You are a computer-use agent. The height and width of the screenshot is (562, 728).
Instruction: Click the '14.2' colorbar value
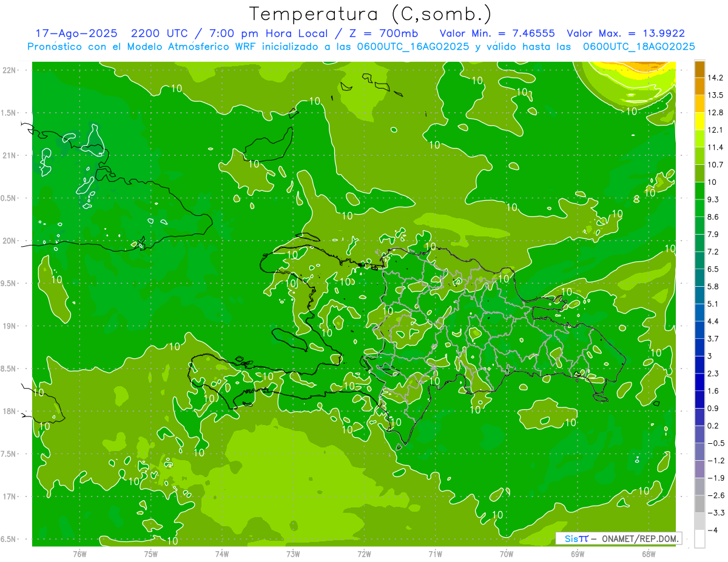pos(716,78)
